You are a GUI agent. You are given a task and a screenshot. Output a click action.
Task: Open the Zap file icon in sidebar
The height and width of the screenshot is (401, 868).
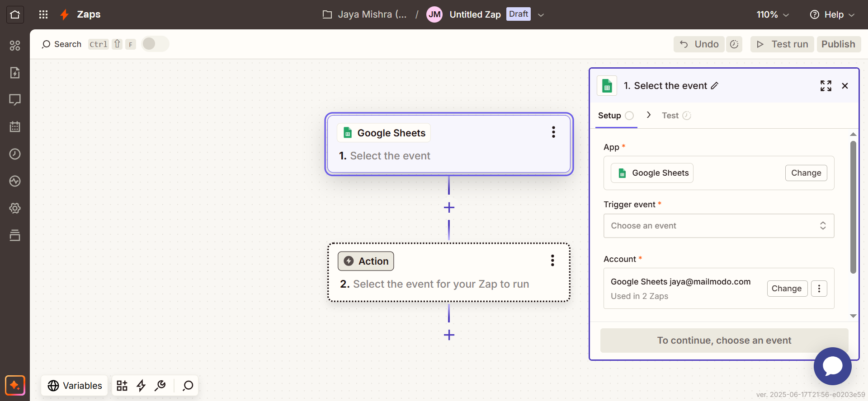15,73
